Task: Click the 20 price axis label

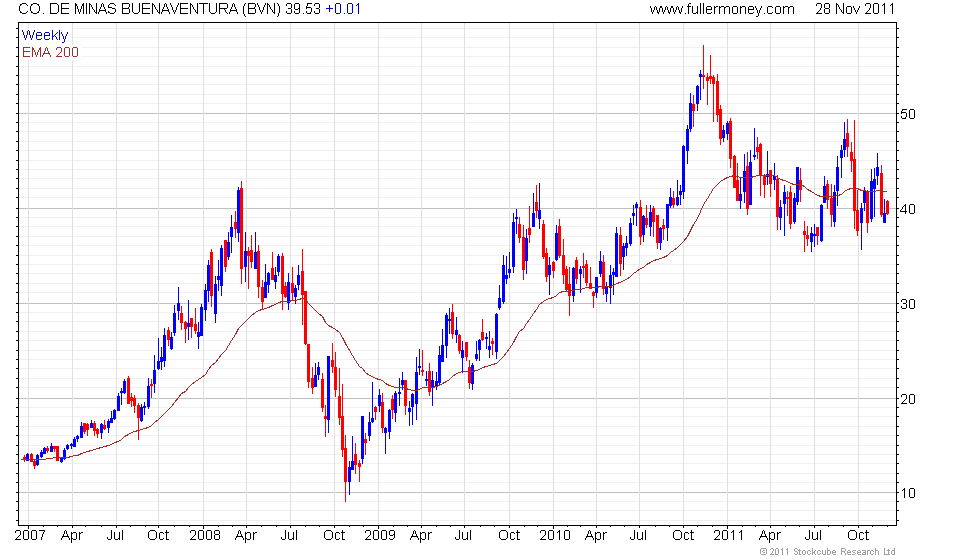Action: coord(908,399)
